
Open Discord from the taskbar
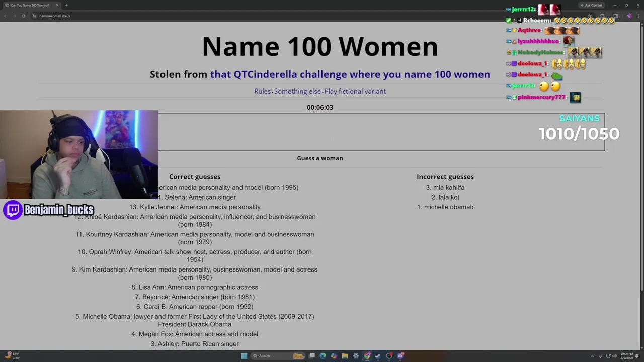(400, 356)
